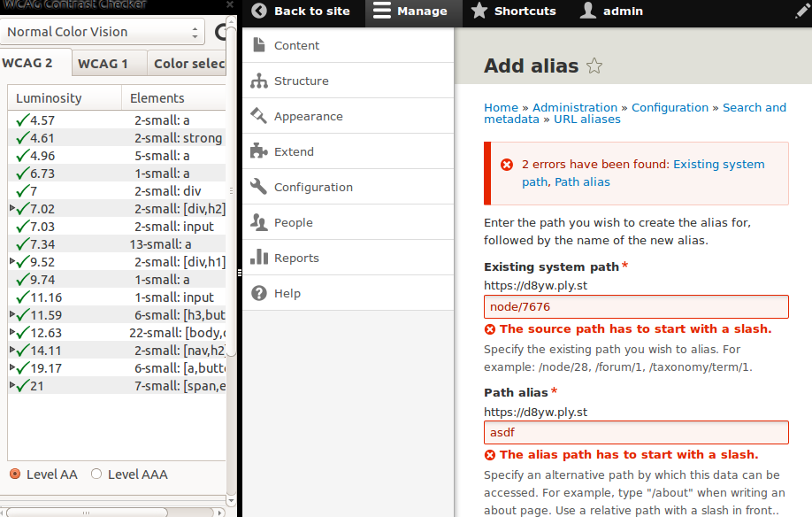Click the Content page icon in sidebar
This screenshot has width=812, height=517.
259,45
